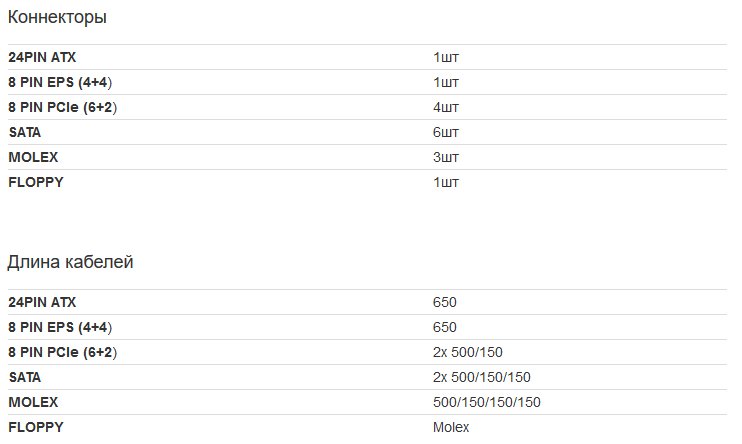Screen dimensions: 742x444
Task: Select 24PIN ATX label under Длина кабелей
Action: pos(42,302)
